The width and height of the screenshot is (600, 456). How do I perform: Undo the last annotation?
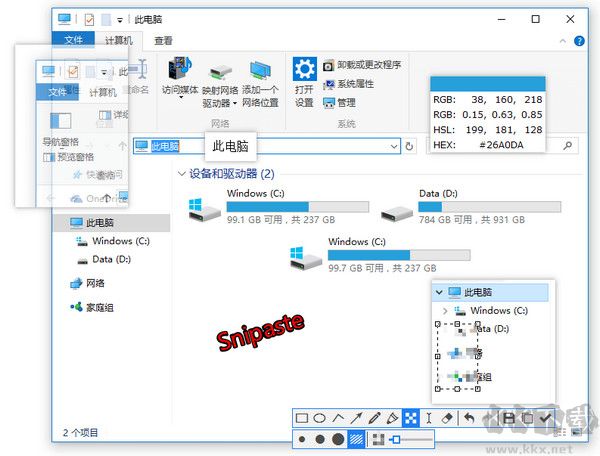point(469,418)
